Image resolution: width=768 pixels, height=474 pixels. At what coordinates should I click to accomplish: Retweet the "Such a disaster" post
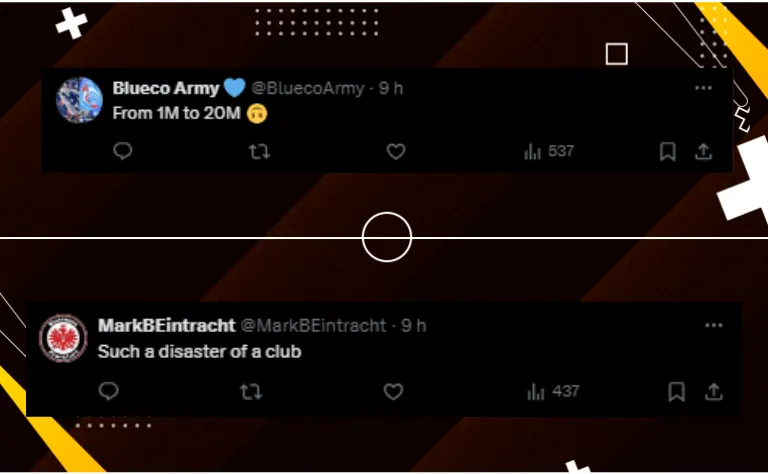pos(251,392)
